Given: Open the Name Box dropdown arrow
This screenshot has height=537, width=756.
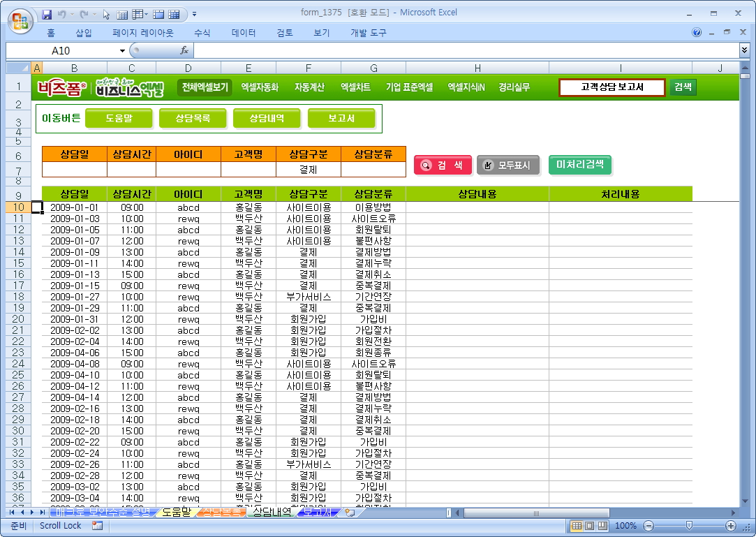Looking at the screenshot, I should 122,50.
